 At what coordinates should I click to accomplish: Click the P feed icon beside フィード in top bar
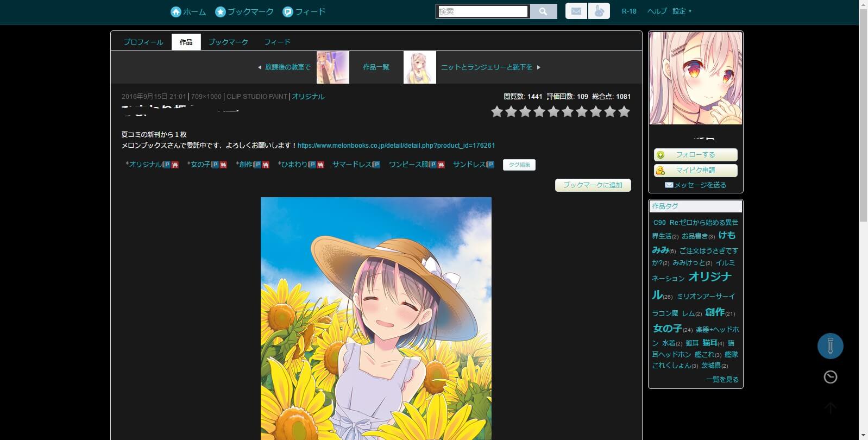pyautogui.click(x=288, y=12)
